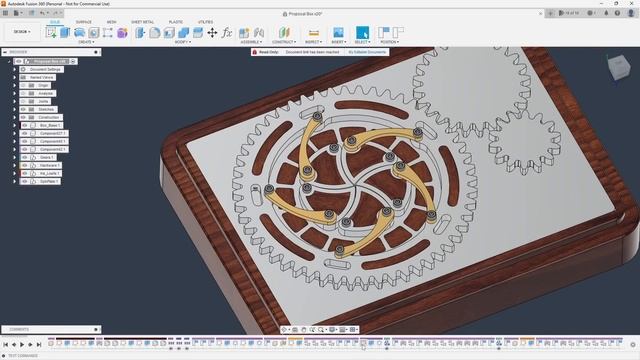
Task: Expand the Comments panel
Action: [96, 329]
